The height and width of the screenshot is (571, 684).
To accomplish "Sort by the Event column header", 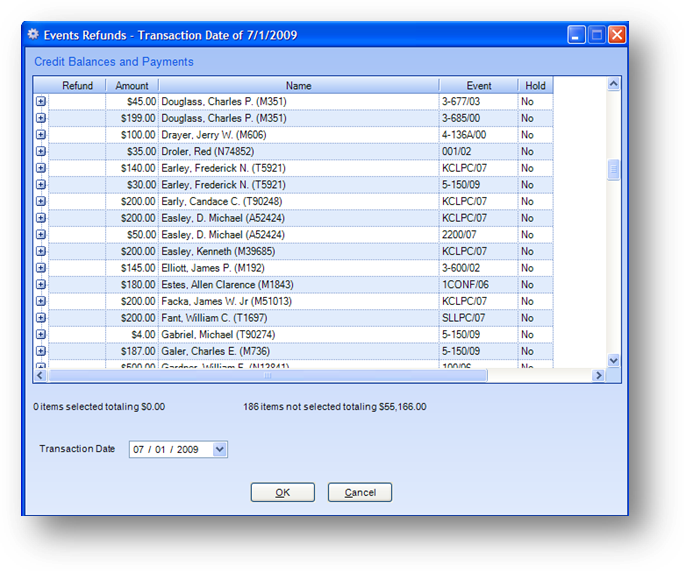I will (478, 86).
